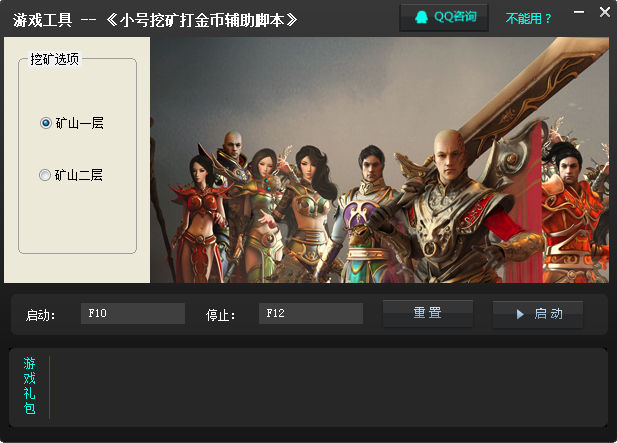Click the 启动: label text

pos(41,315)
